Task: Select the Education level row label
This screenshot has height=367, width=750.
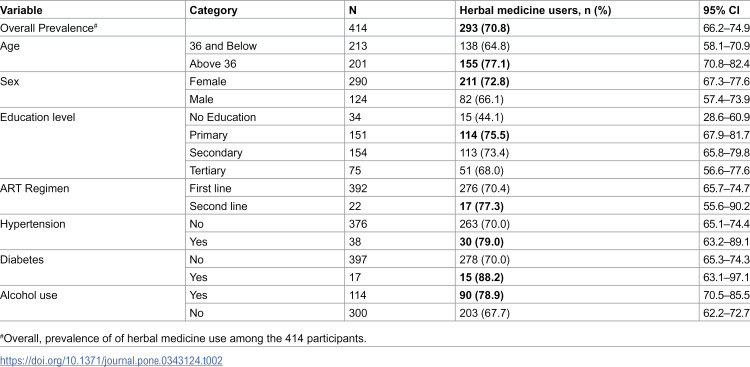Action: pyautogui.click(x=37, y=117)
